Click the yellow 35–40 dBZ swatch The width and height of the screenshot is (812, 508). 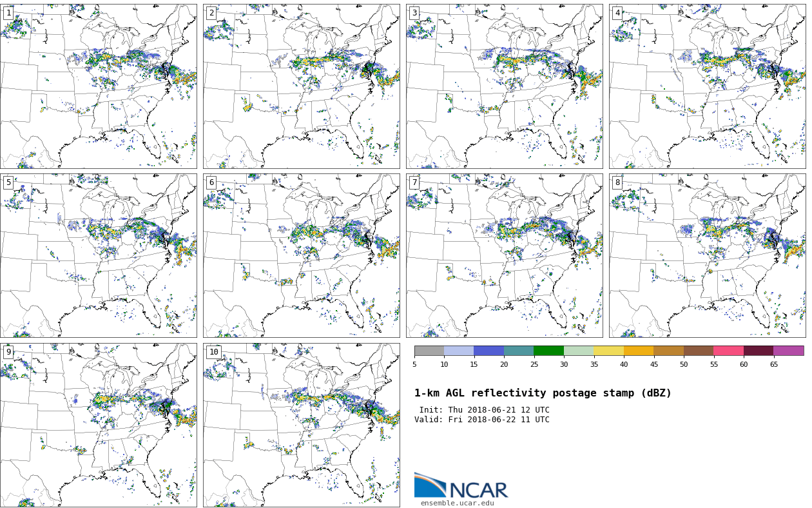click(608, 351)
